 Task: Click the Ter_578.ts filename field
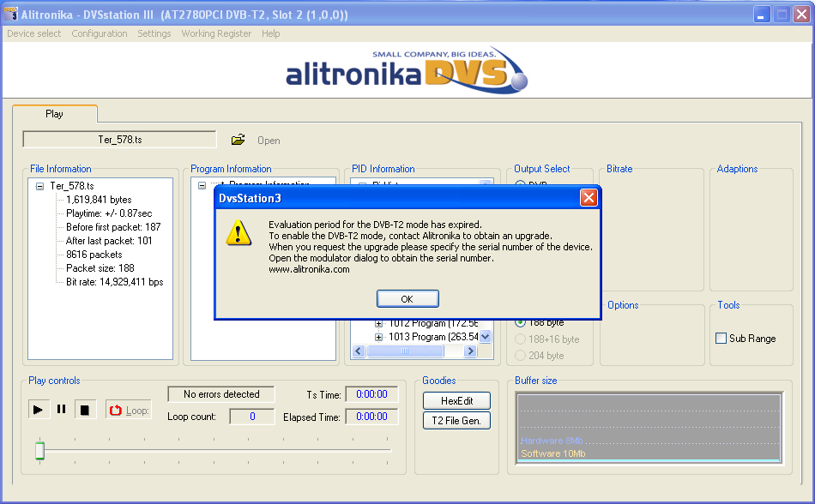119,140
